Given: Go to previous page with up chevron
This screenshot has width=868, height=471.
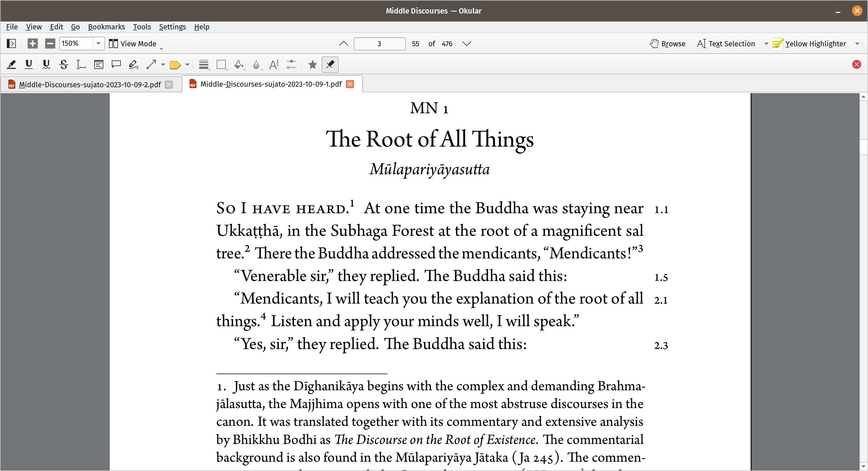Looking at the screenshot, I should pyautogui.click(x=343, y=43).
